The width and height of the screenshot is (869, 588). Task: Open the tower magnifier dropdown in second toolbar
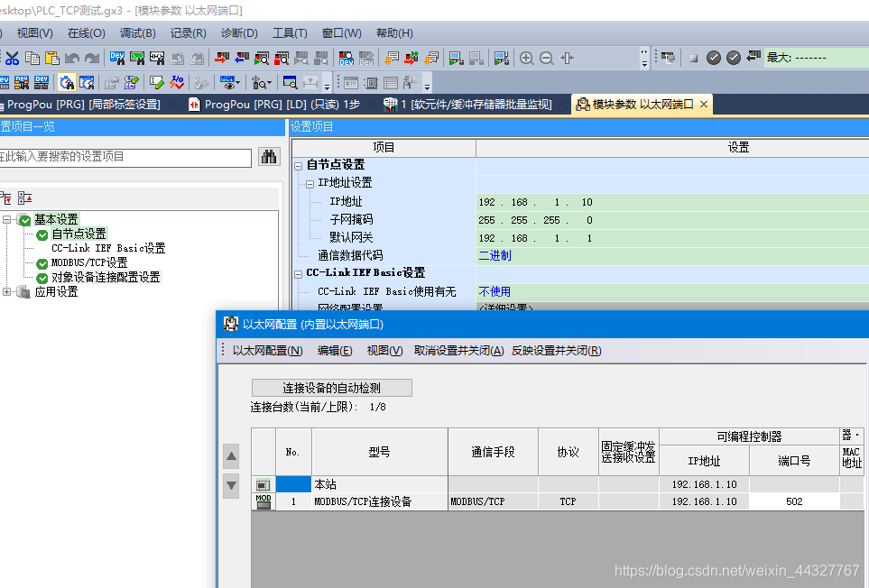tap(261, 83)
